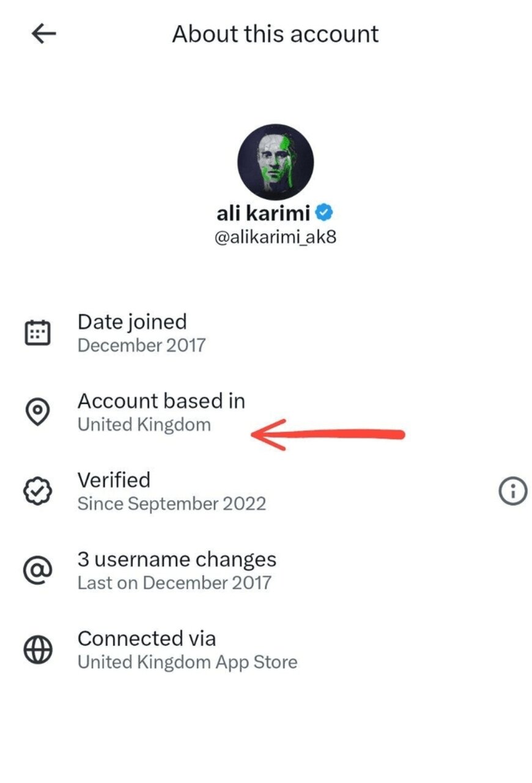Select the 3 username changes row
532x783 pixels.
point(177,559)
